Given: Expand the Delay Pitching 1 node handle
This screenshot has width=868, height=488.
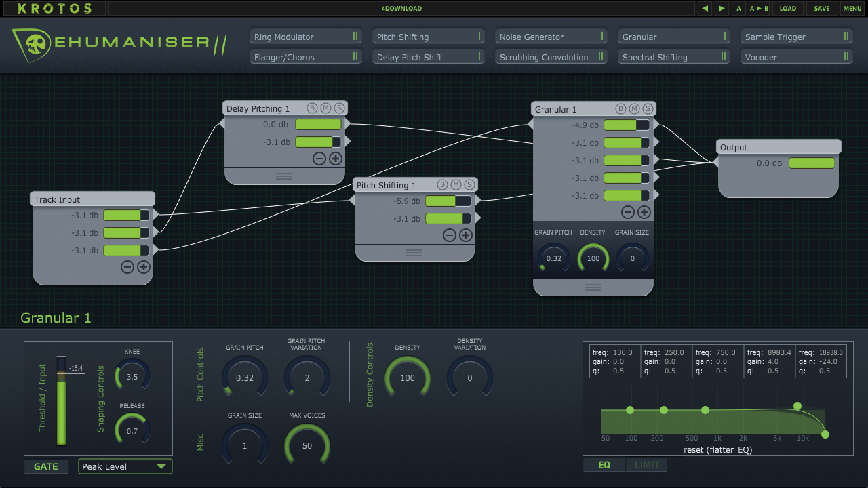Looking at the screenshot, I should pos(284,176).
